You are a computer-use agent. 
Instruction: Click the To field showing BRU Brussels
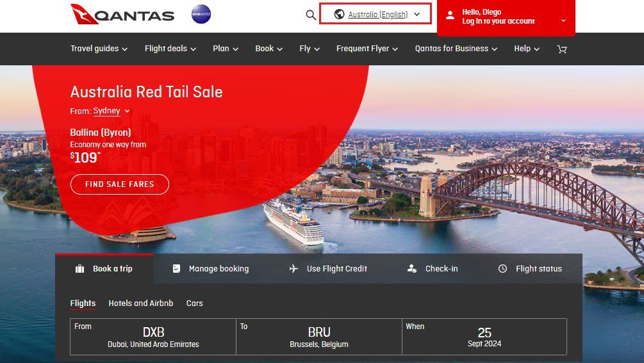[x=319, y=337]
